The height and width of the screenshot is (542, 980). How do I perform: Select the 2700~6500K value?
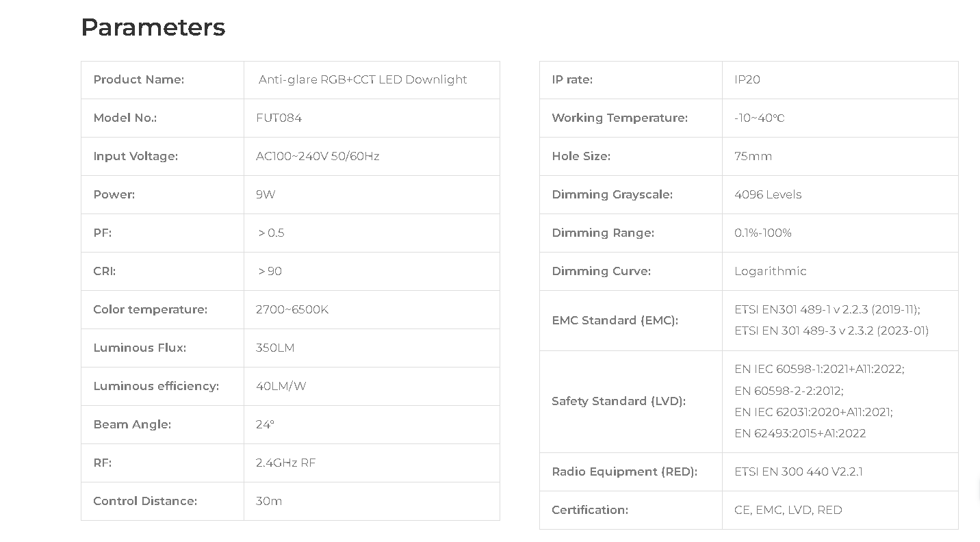point(292,309)
